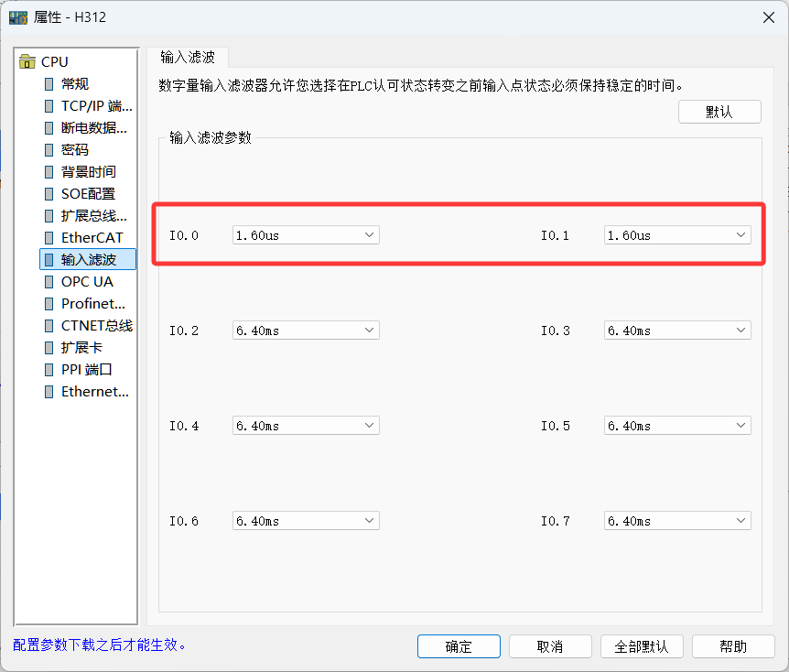Click the TCP/IP 端... page icon
The width and height of the screenshot is (789, 672).
[x=49, y=105]
